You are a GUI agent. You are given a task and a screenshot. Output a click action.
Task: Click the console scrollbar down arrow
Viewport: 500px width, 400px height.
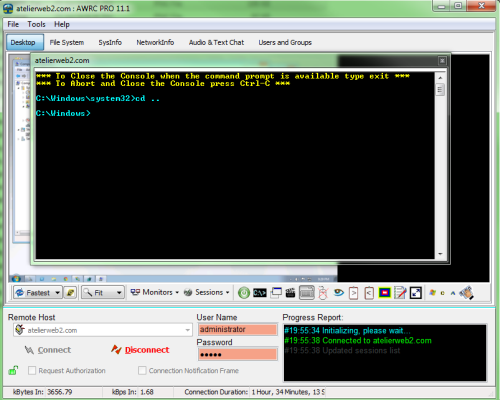pos(440,254)
